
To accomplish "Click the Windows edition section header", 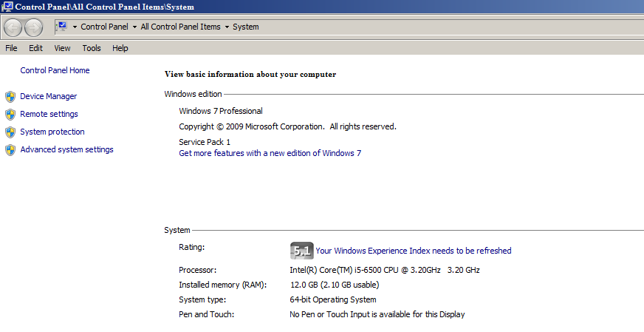I will (193, 94).
